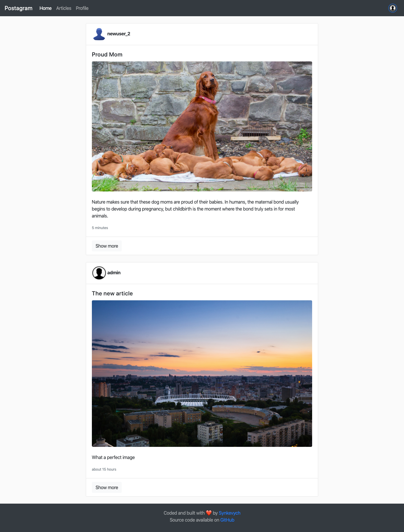Expand The new article with Show more
404x532 pixels.
pos(107,487)
